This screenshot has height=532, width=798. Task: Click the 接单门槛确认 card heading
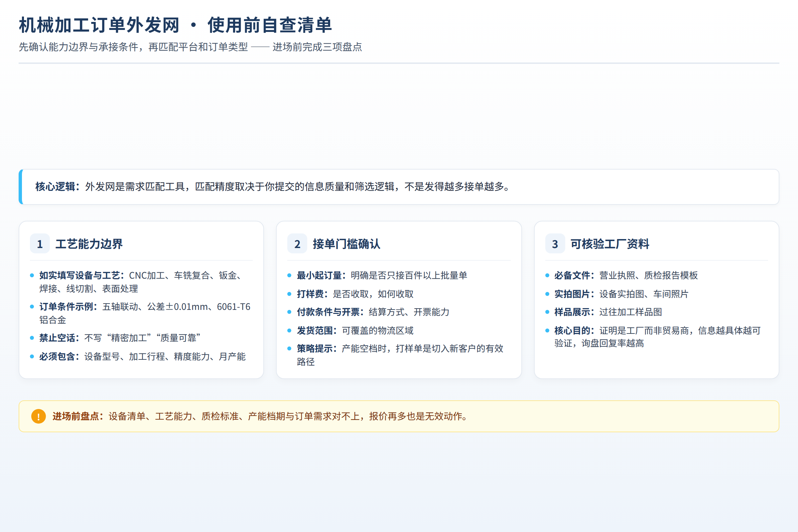pyautogui.click(x=346, y=244)
